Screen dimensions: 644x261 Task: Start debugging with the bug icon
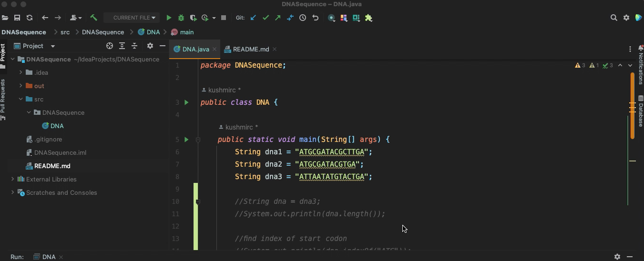181,18
